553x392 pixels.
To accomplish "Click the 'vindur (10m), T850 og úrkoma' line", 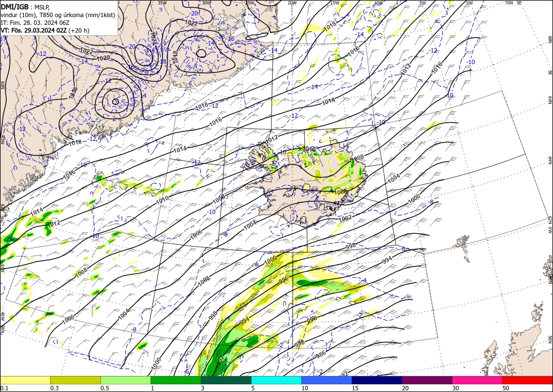I will [x=58, y=15].
